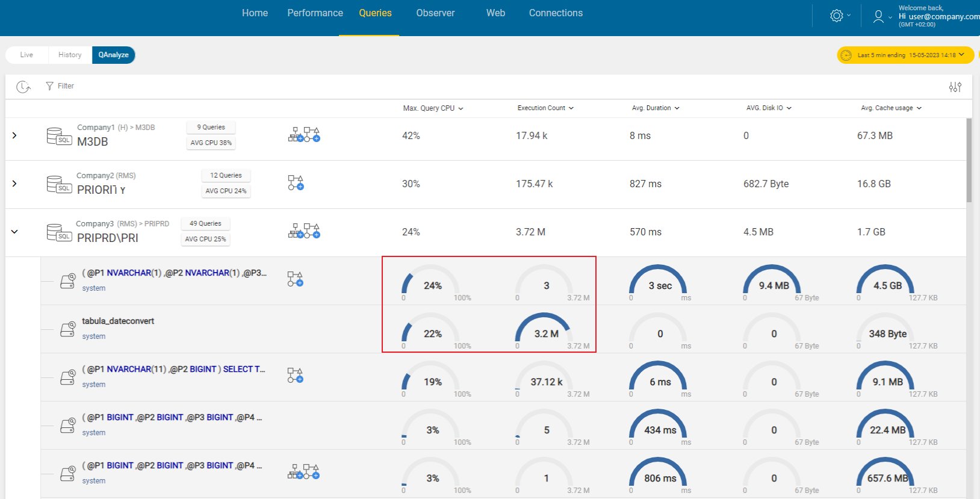The image size is (980, 499).
Task: Click the PRIORITY SQL database icon
Action: tap(59, 184)
